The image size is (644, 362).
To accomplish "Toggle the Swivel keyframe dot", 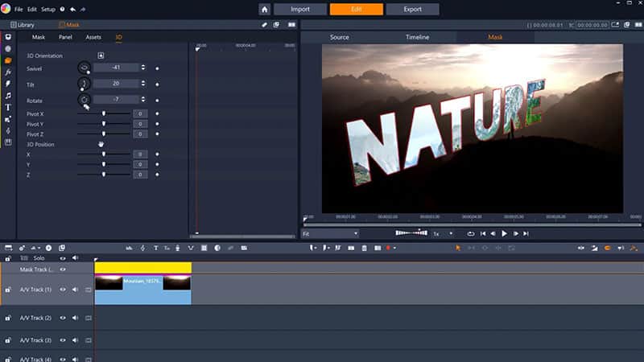I will (157, 68).
